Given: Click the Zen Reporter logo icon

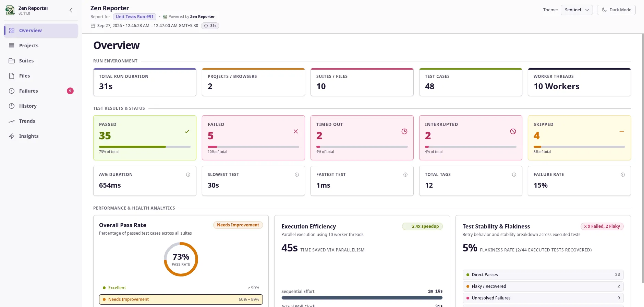Looking at the screenshot, I should click(10, 10).
